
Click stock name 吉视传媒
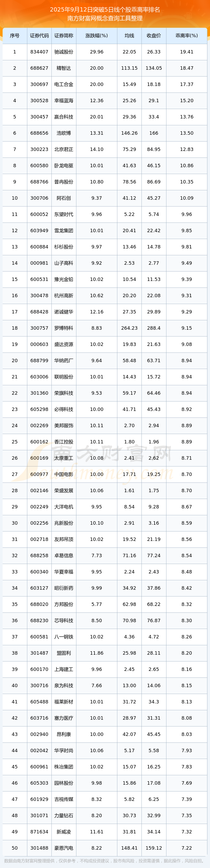pos(64,799)
